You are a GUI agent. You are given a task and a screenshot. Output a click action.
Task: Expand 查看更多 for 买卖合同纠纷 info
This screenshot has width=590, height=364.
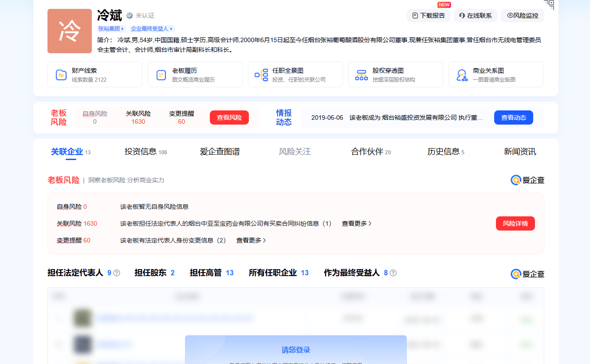pos(357,223)
